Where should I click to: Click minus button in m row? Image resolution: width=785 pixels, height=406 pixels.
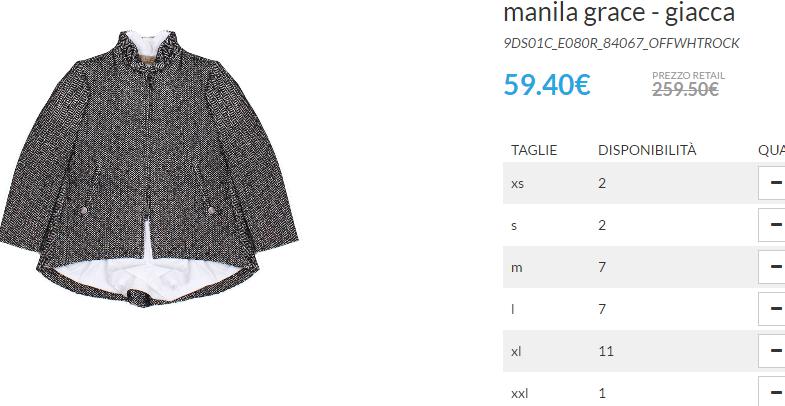(773, 267)
